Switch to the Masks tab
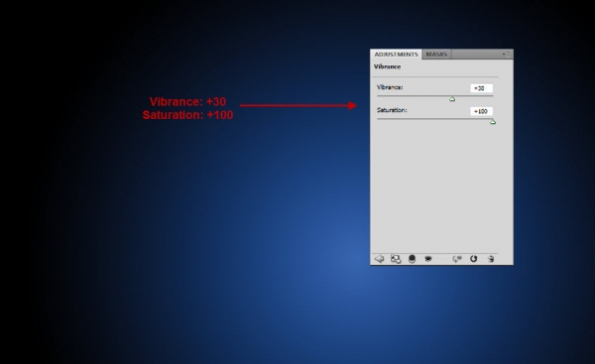The image size is (595, 364). coord(436,55)
